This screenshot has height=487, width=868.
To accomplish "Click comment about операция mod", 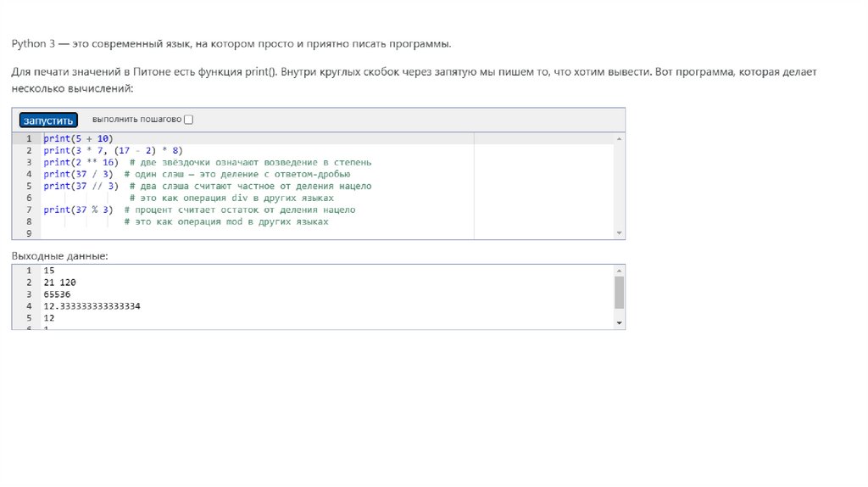I will (226, 221).
